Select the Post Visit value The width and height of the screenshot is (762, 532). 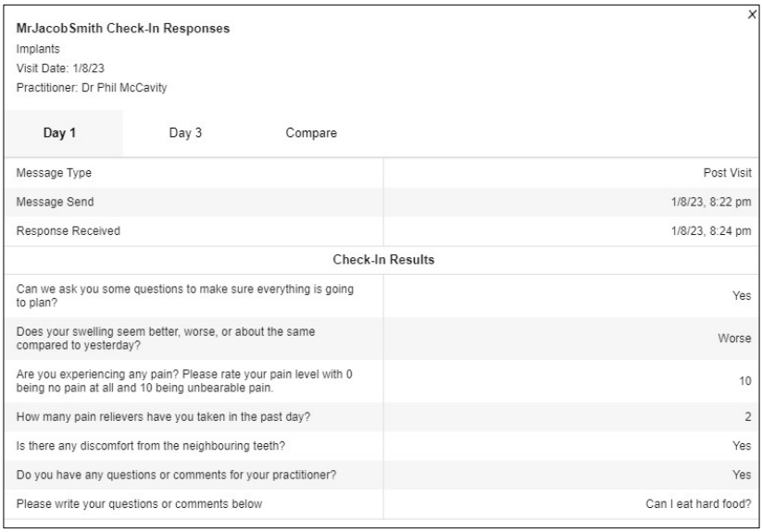coord(727,173)
